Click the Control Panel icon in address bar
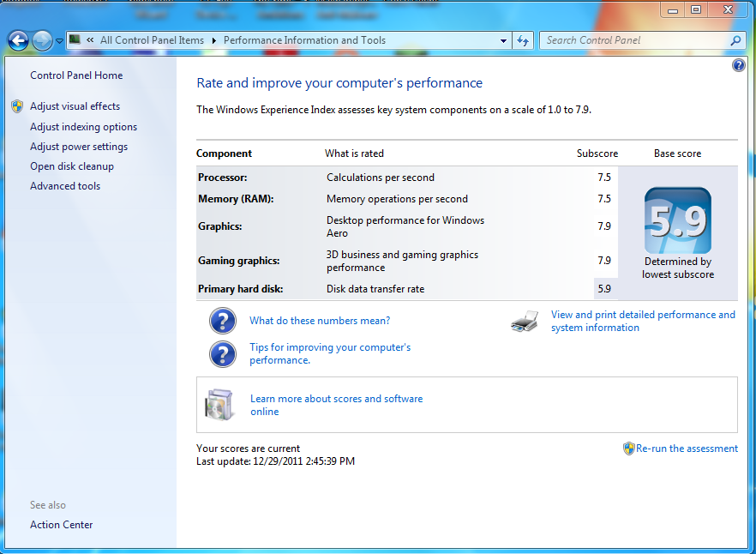Viewport: 756px width, 554px height. (x=75, y=39)
